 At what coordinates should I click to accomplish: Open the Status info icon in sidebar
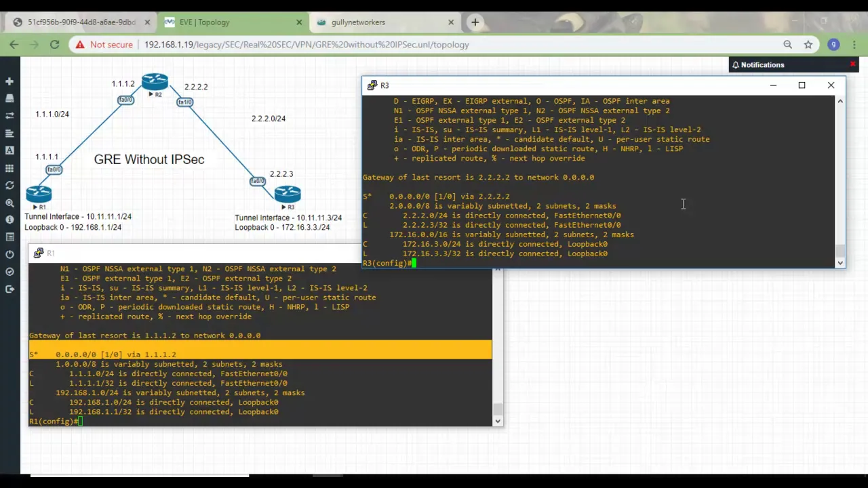(9, 220)
